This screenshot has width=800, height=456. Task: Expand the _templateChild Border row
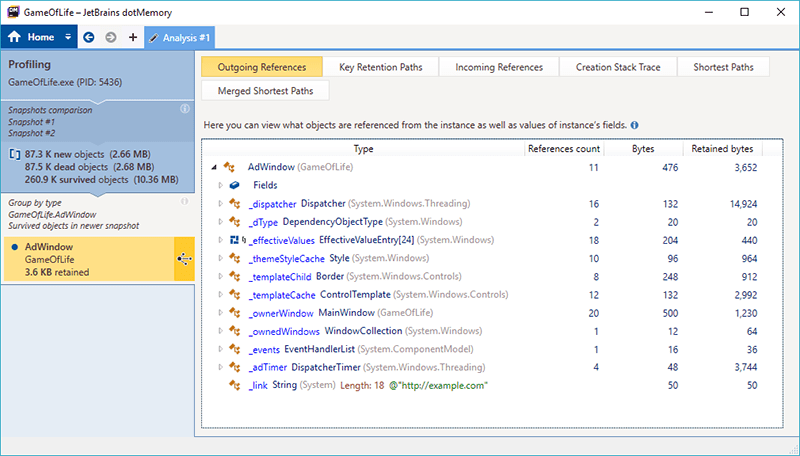220,276
